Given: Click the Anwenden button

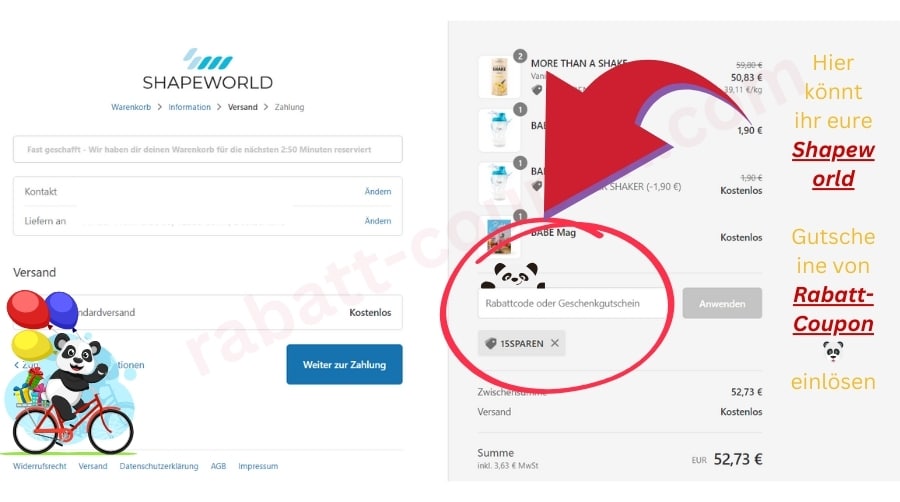Looking at the screenshot, I should [722, 303].
